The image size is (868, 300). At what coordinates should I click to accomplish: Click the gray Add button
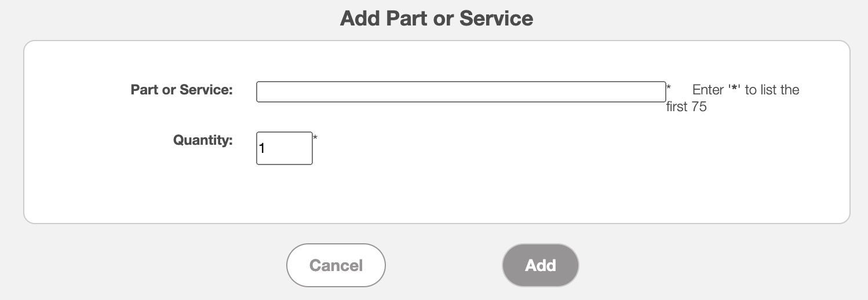pos(540,265)
